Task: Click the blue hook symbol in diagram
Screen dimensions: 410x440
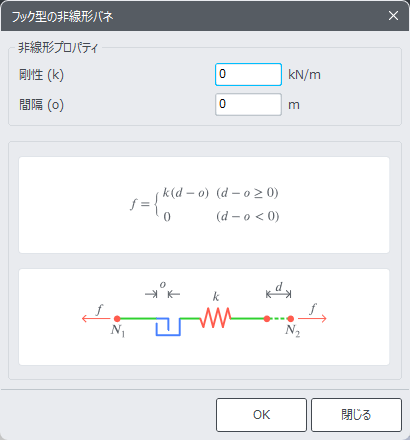Action: pyautogui.click(x=168, y=326)
